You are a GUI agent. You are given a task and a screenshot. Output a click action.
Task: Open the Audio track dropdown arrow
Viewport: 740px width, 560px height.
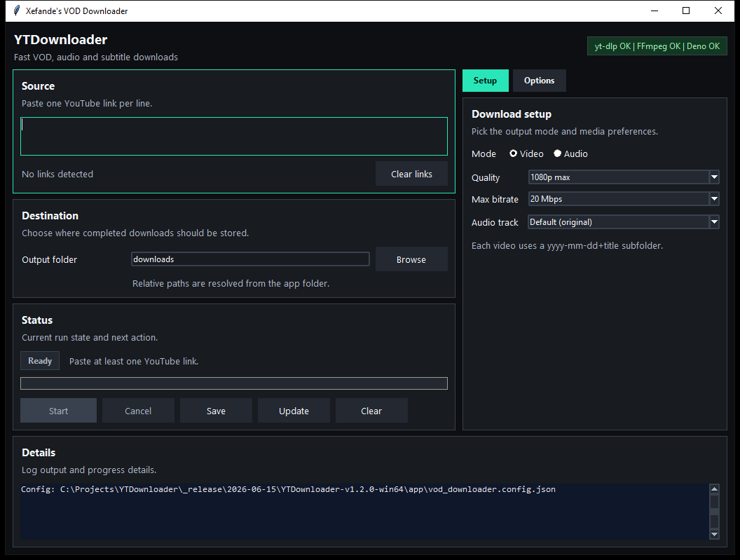(714, 222)
